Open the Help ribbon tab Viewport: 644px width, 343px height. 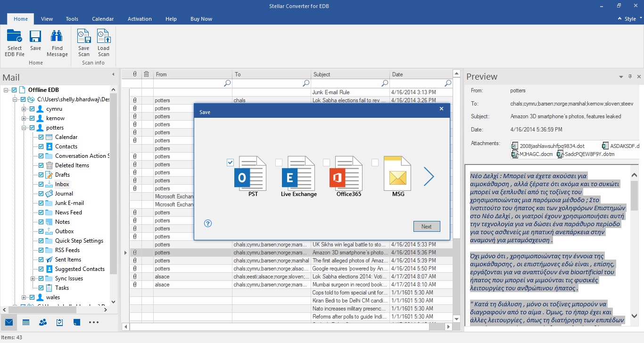tap(171, 19)
